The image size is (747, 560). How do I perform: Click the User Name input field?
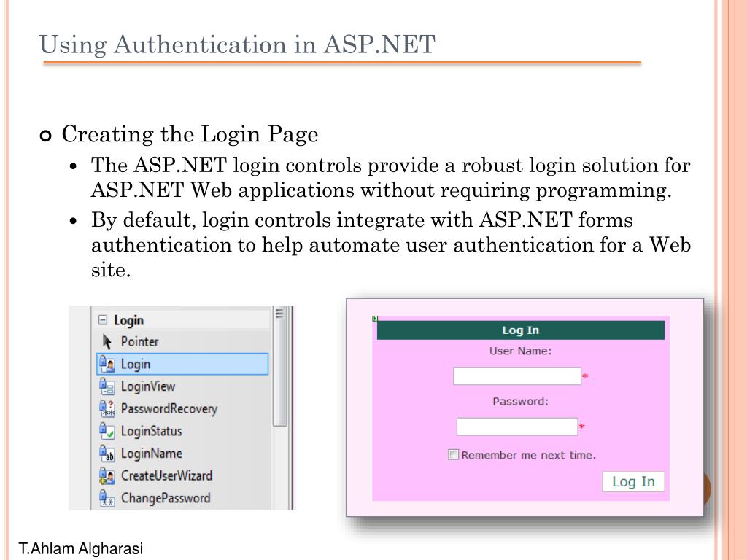click(x=517, y=376)
